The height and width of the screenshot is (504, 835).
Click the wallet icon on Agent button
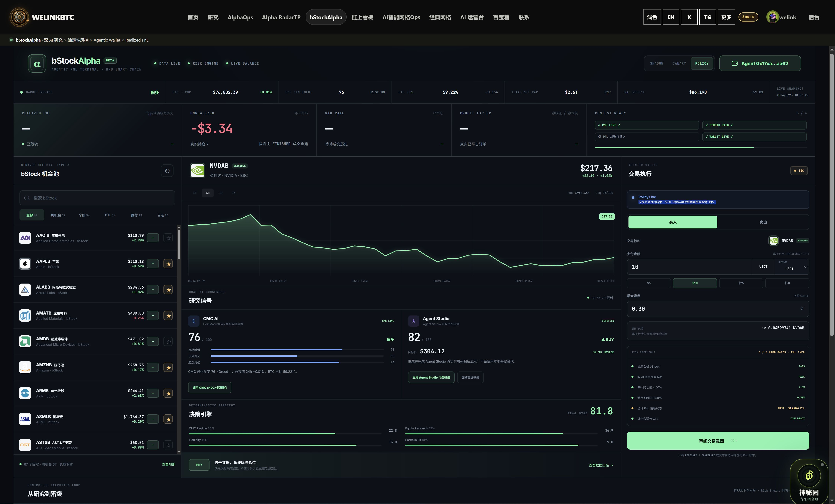point(735,63)
